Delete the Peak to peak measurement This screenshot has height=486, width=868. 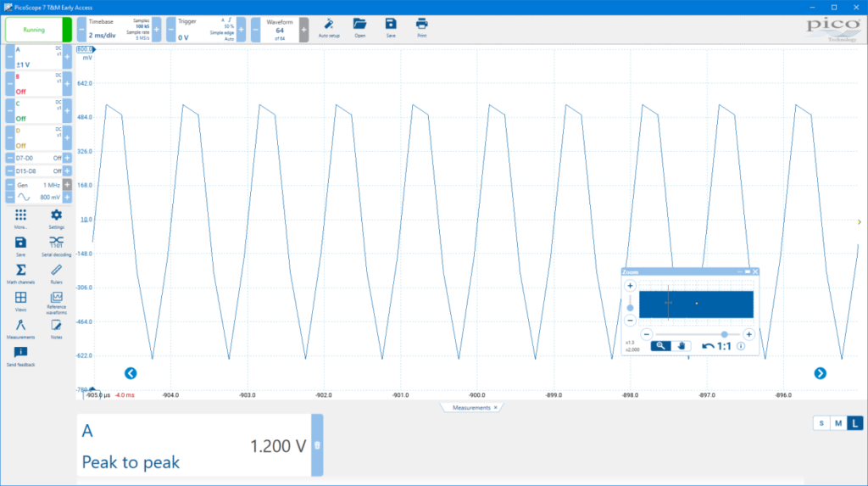click(317, 445)
